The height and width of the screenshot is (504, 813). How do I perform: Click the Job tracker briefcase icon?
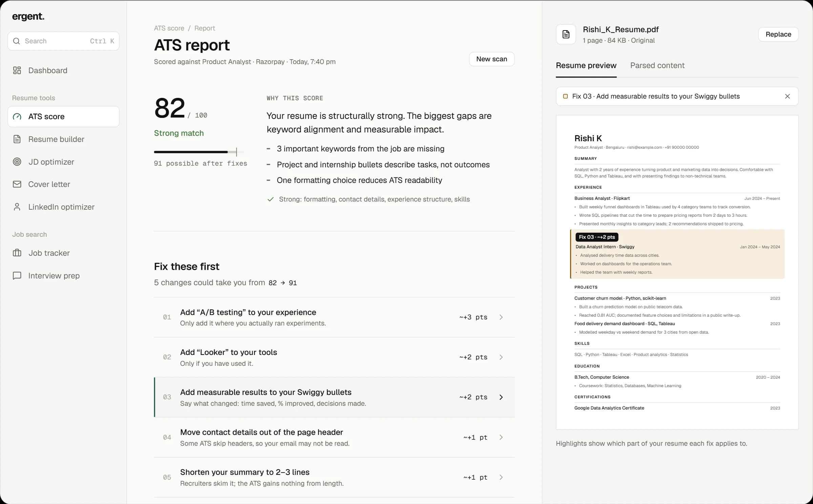(17, 253)
